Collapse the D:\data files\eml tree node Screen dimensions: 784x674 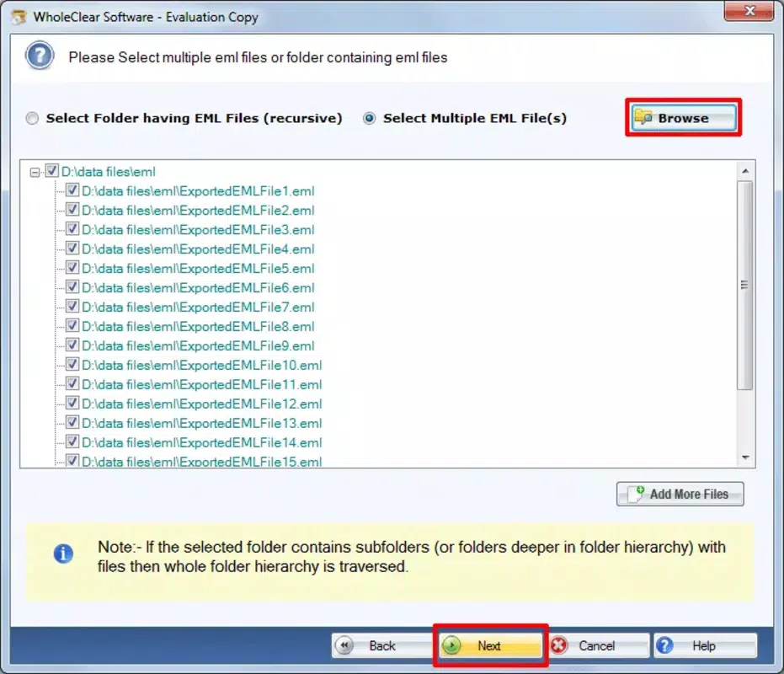35,173
